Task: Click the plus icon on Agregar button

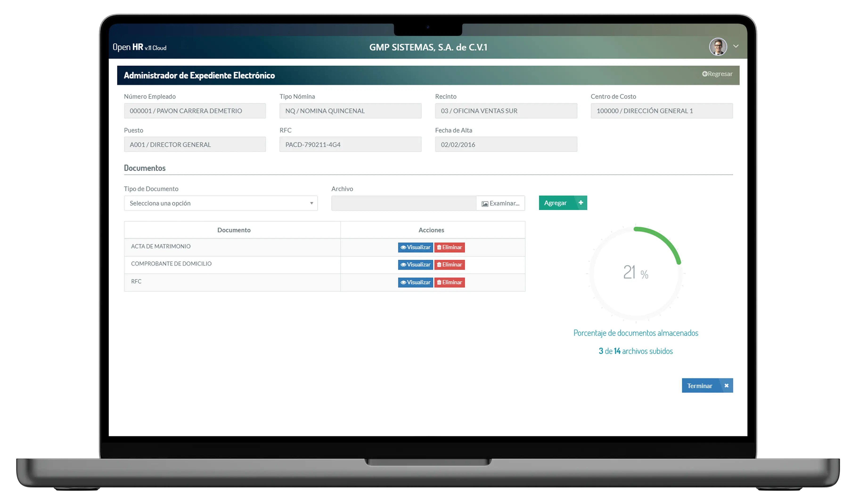Action: 581,203
